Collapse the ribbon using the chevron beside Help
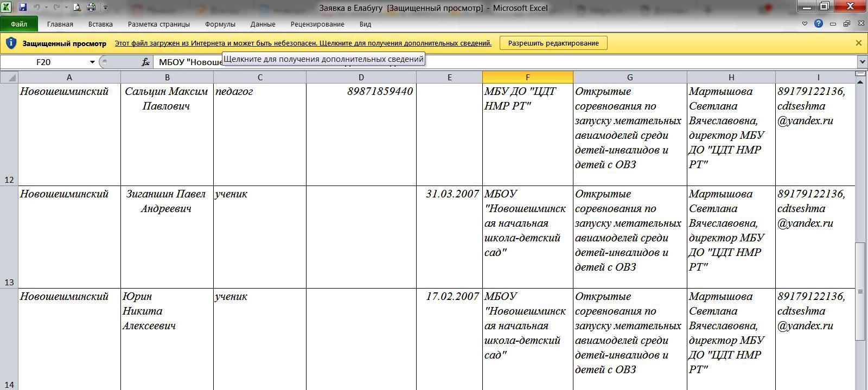The height and width of the screenshot is (390, 868). pyautogui.click(x=805, y=24)
